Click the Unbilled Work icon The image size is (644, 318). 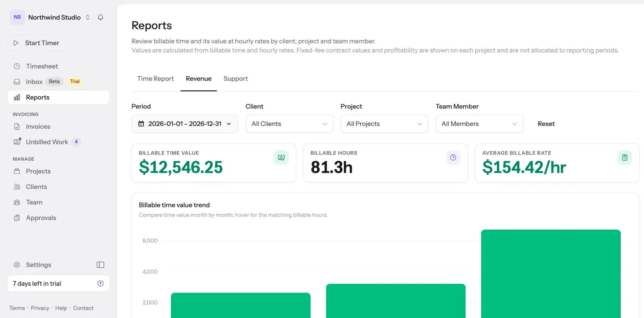click(17, 142)
